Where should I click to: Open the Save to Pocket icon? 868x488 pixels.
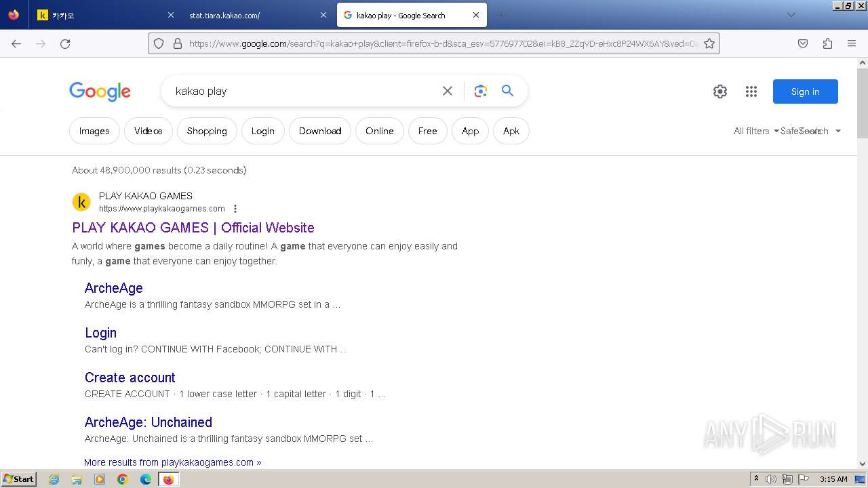tap(803, 43)
